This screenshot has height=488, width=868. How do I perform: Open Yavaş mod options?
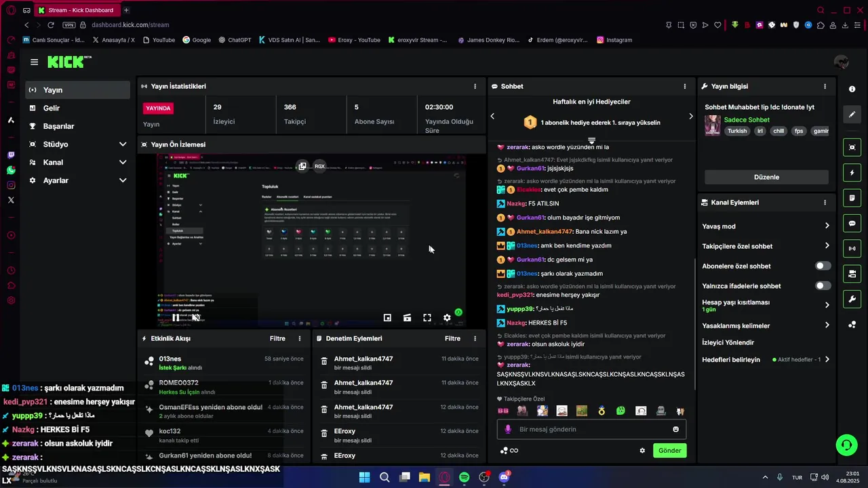pyautogui.click(x=766, y=226)
